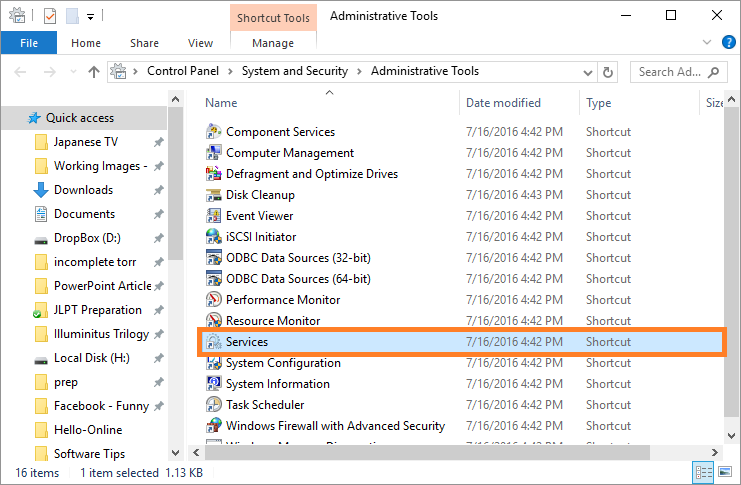Unpin Documents from Quick access

click(158, 214)
